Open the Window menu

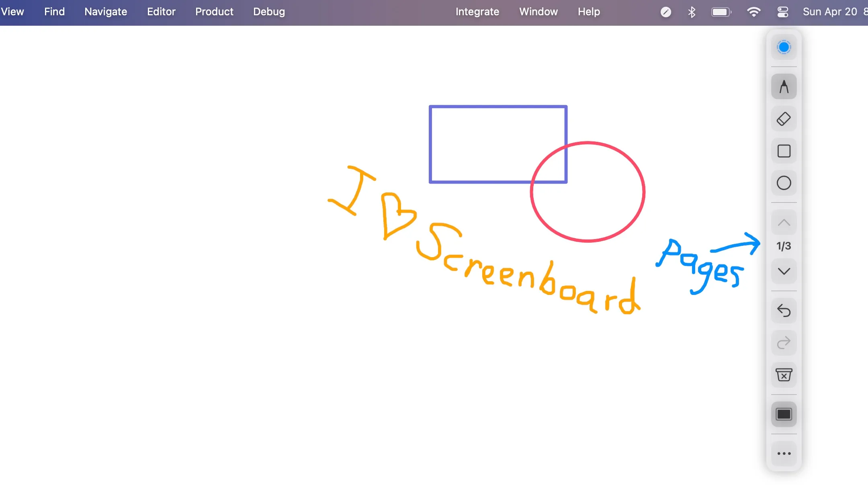click(x=538, y=12)
